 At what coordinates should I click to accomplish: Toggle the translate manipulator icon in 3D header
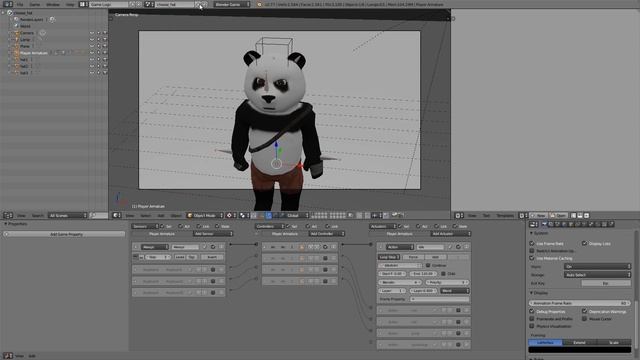pyautogui.click(x=269, y=215)
